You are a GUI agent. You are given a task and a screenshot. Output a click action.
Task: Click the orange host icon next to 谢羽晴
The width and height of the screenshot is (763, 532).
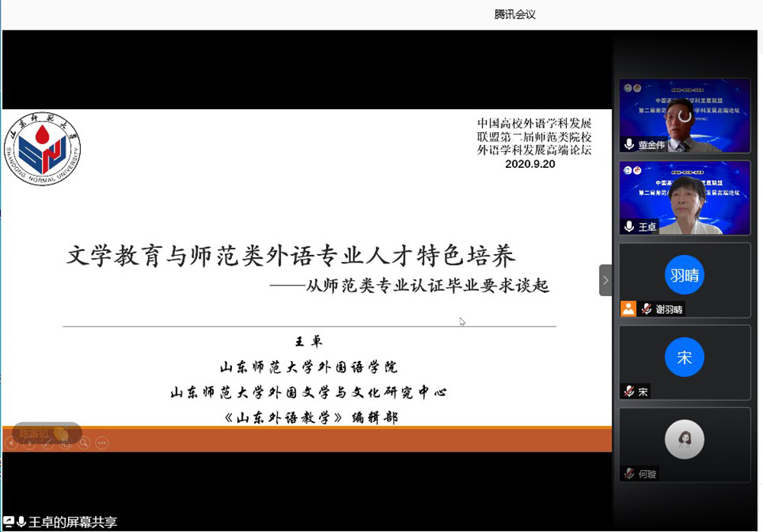coord(628,308)
